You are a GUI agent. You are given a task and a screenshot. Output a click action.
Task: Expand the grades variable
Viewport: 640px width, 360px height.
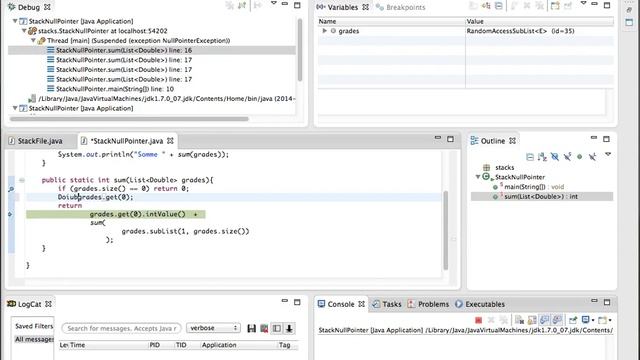pyautogui.click(x=324, y=31)
